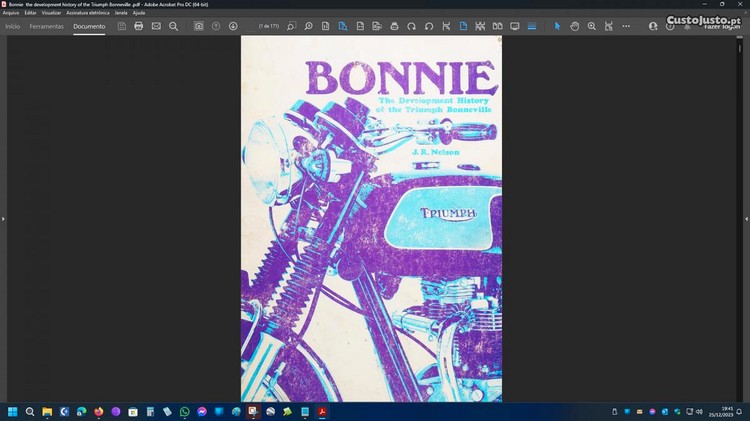Expand the right tools pane arrow
Viewport: 750px width, 421px height.
(746, 218)
